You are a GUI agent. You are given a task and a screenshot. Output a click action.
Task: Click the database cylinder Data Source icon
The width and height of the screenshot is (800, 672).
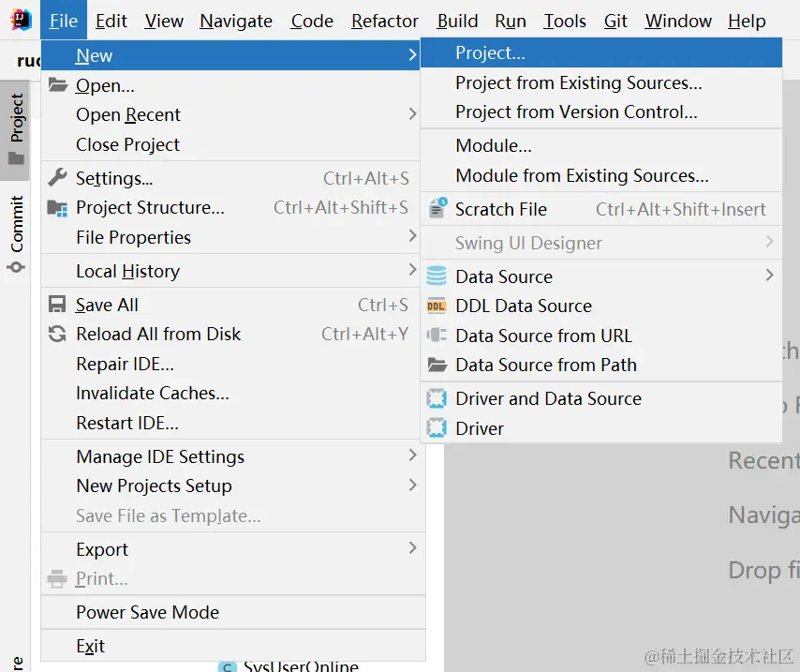click(437, 276)
